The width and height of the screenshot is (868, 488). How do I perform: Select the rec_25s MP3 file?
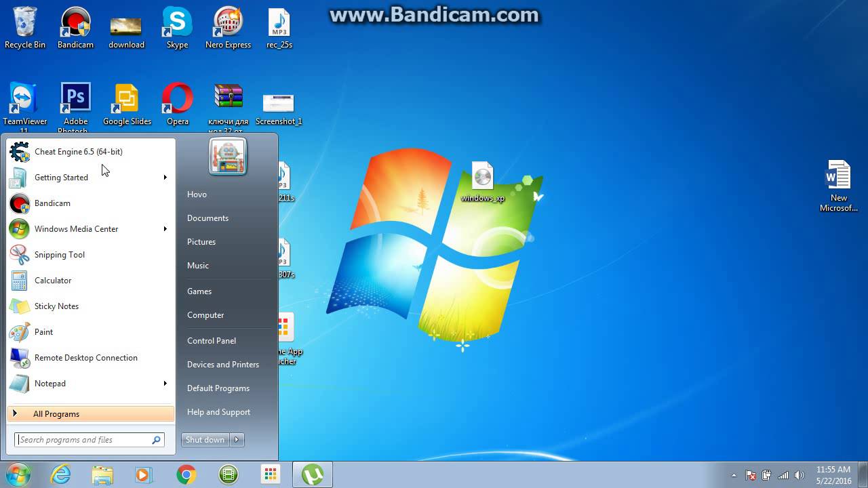pos(279,28)
